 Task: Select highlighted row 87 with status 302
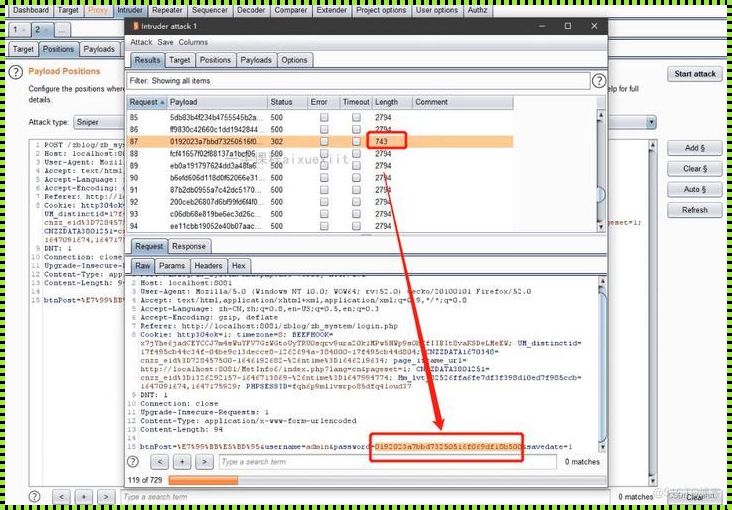coord(320,142)
